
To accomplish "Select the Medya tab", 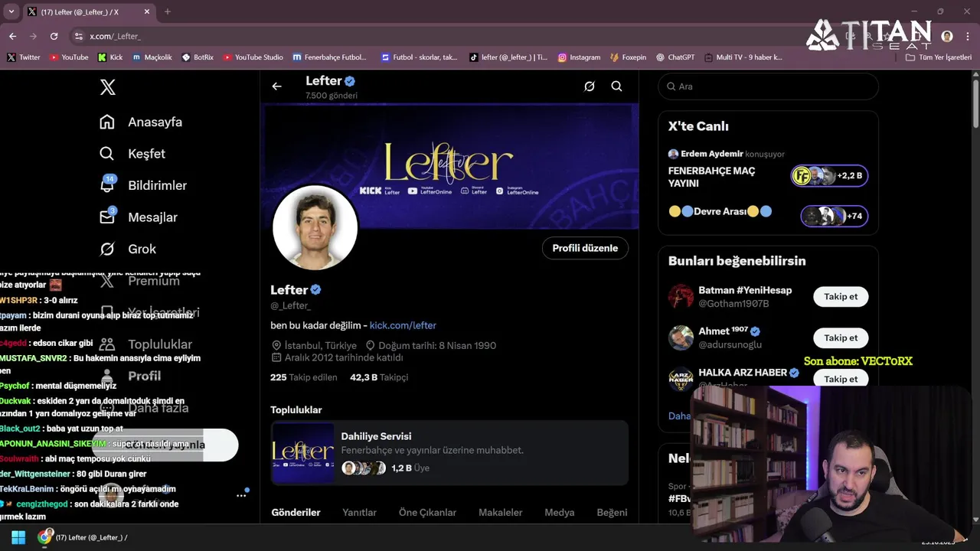I will [560, 512].
